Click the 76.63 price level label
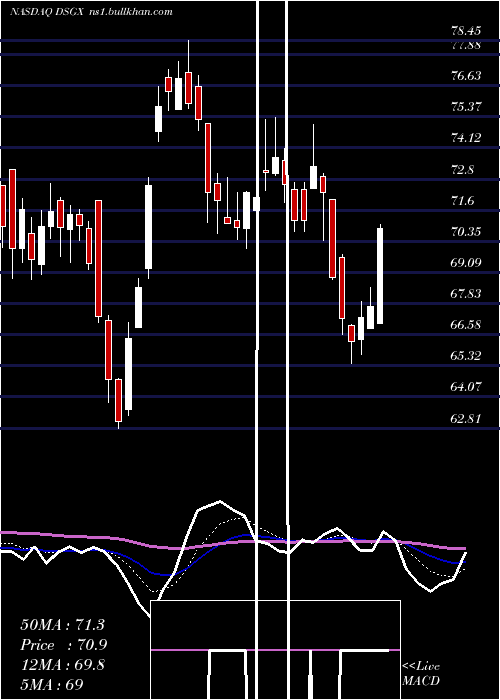 tap(466, 75)
